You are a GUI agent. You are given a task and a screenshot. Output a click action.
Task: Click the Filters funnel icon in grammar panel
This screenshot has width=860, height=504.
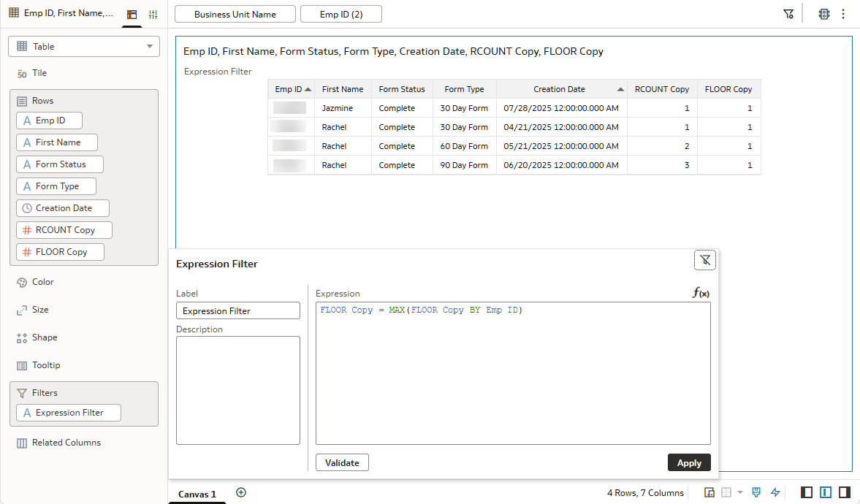(22, 393)
